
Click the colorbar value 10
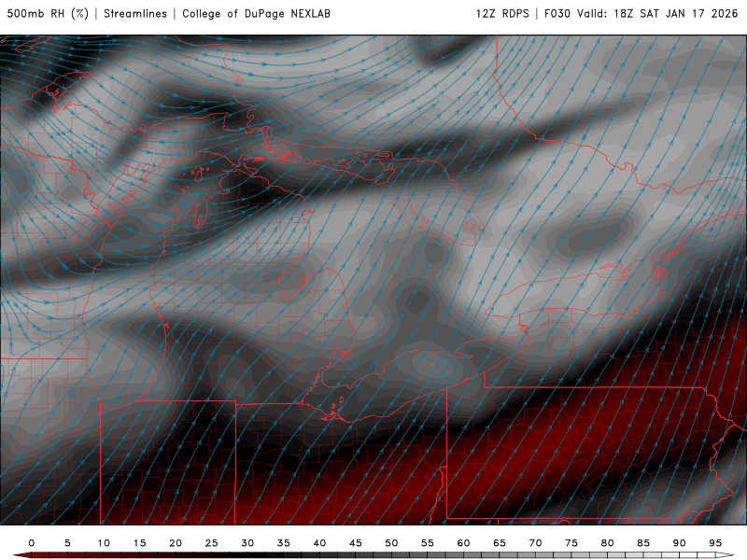[x=104, y=543]
